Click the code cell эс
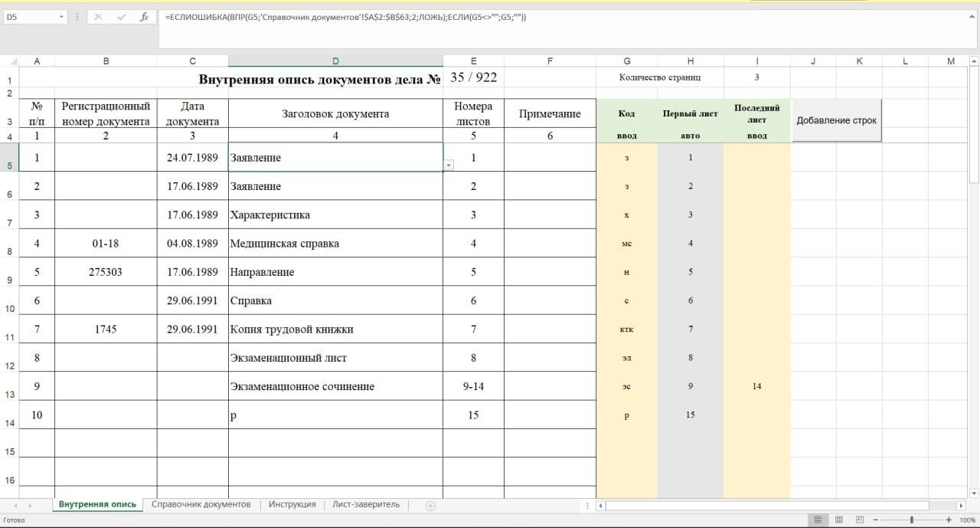Image resolution: width=980 pixels, height=528 pixels. tap(627, 386)
